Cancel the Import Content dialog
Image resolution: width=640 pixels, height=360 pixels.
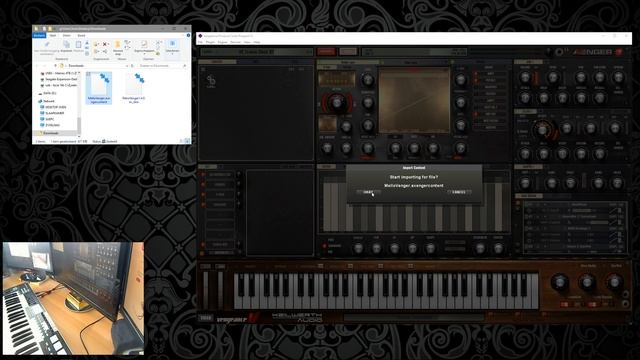coord(459,192)
